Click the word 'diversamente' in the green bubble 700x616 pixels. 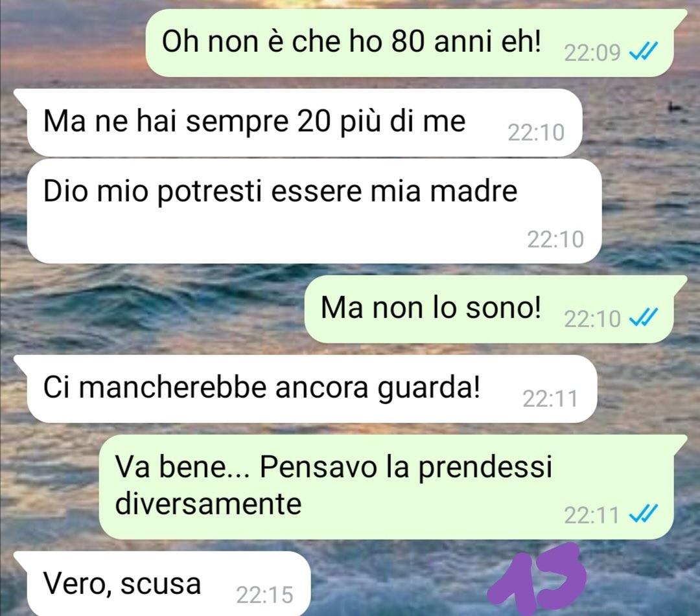tap(209, 503)
